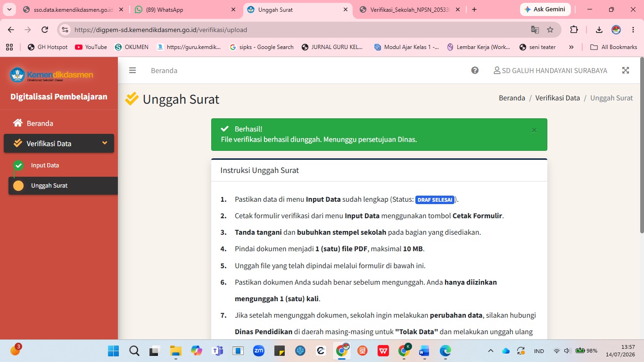
Task: Open the tab search dropdown arrow
Action: (x=9, y=9)
